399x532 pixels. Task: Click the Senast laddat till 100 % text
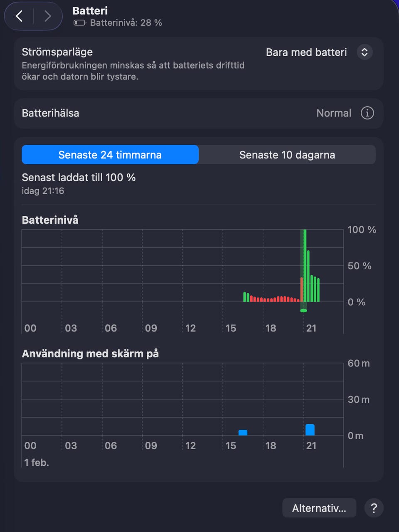tap(79, 178)
